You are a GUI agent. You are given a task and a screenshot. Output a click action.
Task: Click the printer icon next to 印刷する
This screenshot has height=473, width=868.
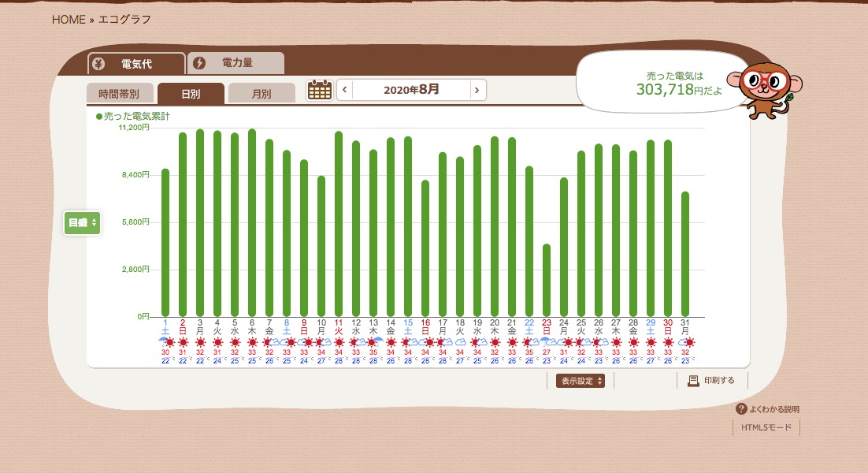pyautogui.click(x=693, y=381)
